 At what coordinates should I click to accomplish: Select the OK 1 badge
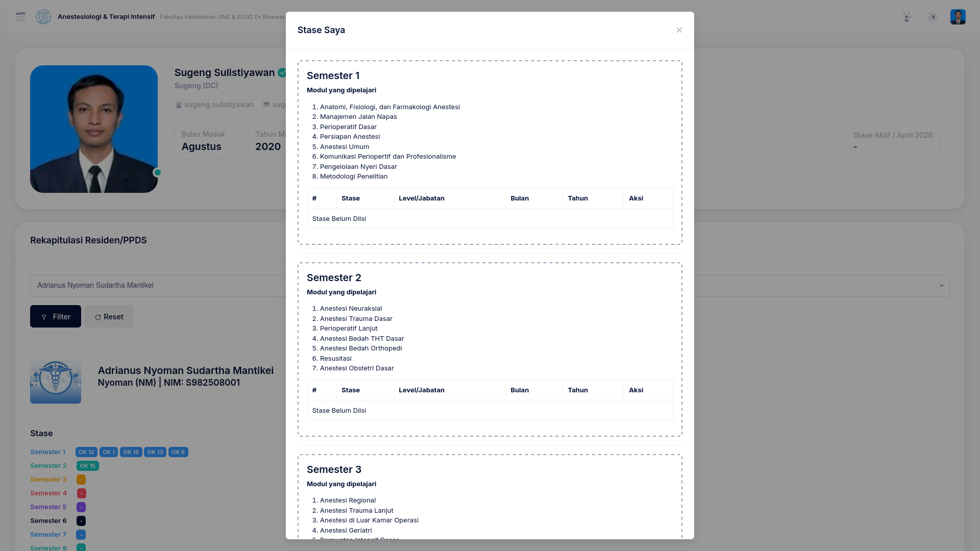click(x=109, y=452)
